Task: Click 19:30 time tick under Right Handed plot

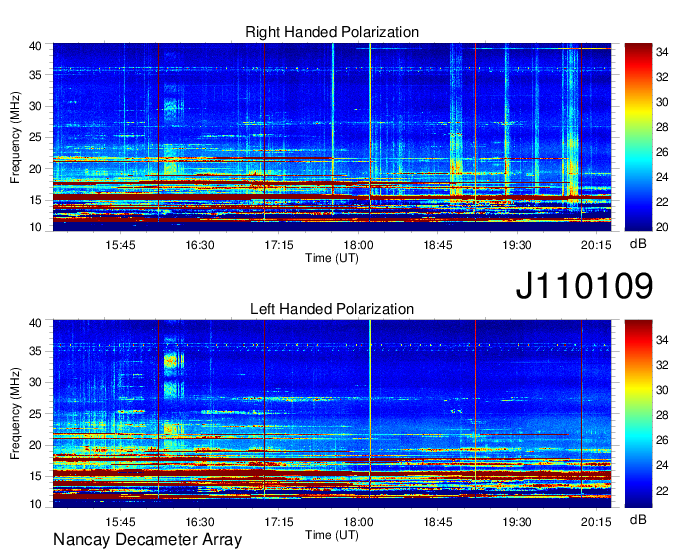Action: (517, 245)
